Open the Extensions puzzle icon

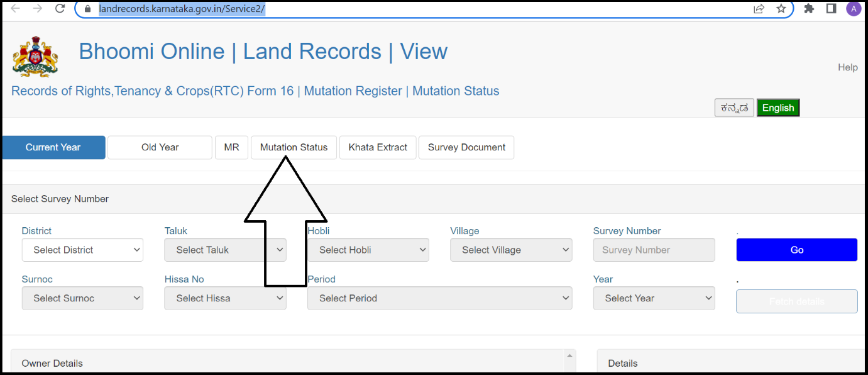tap(809, 9)
